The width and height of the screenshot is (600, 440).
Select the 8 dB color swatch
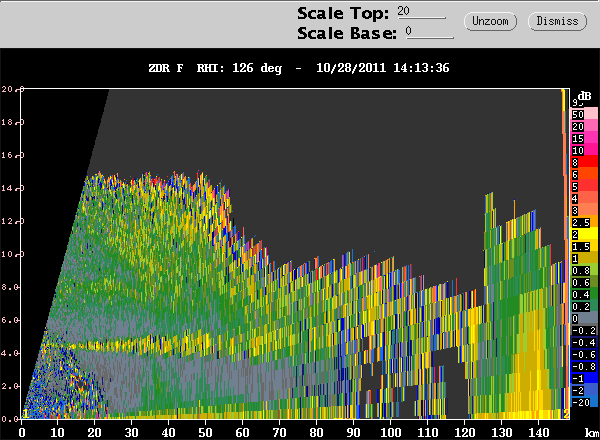pyautogui.click(x=584, y=162)
